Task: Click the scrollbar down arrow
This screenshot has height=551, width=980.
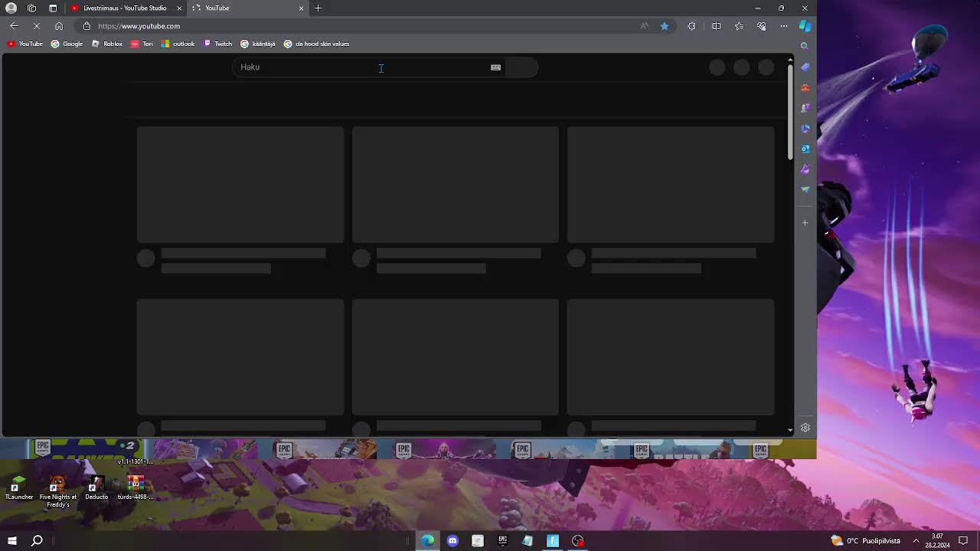Action: coord(790,430)
